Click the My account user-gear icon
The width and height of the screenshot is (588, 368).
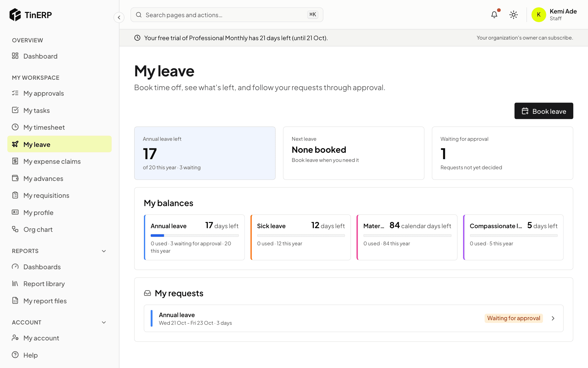click(15, 338)
